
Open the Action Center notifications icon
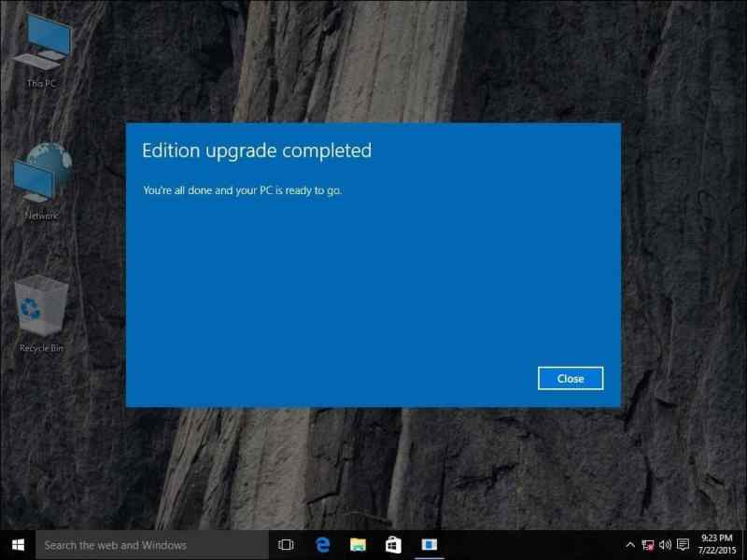coord(683,545)
